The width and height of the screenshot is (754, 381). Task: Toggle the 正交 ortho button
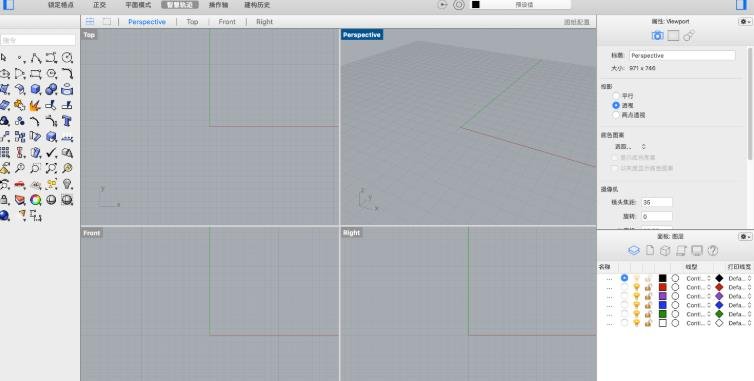(100, 5)
